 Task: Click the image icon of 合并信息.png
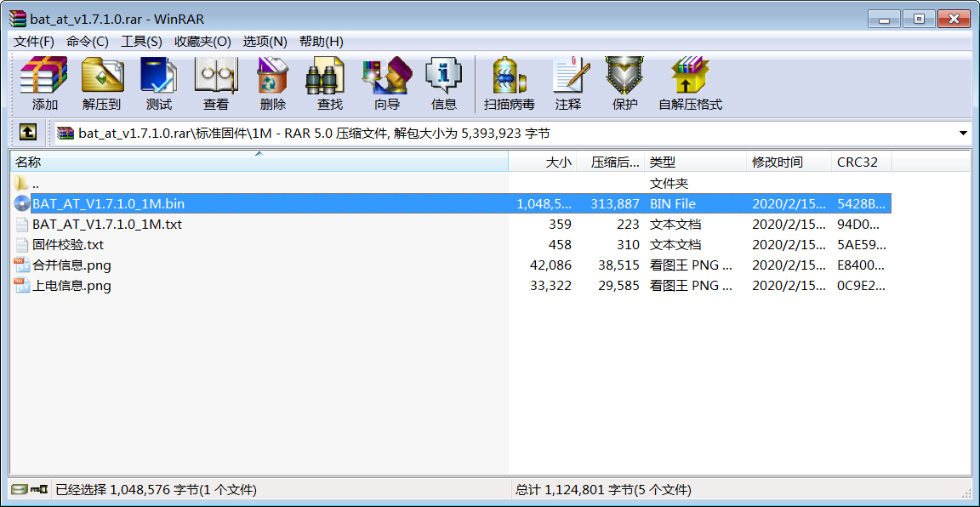click(x=22, y=265)
